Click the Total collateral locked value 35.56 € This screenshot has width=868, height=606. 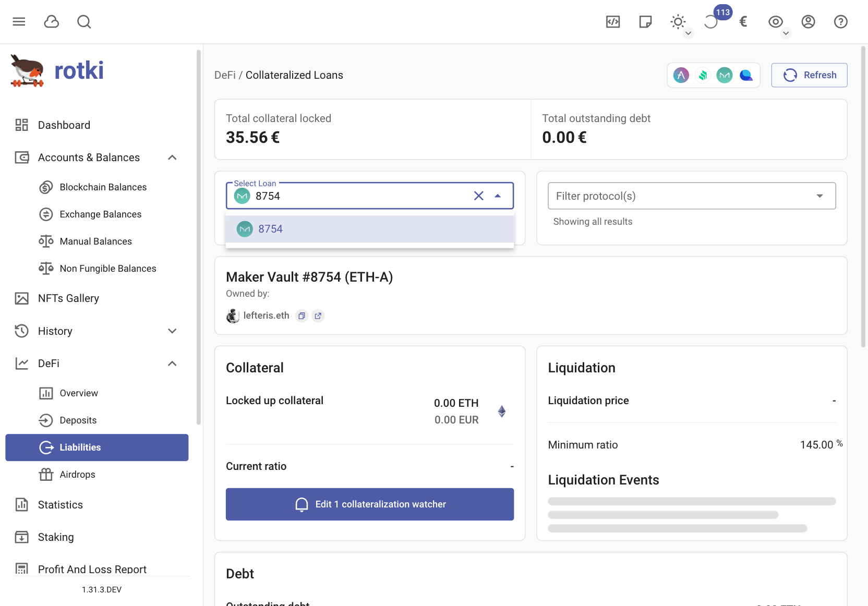pos(253,138)
